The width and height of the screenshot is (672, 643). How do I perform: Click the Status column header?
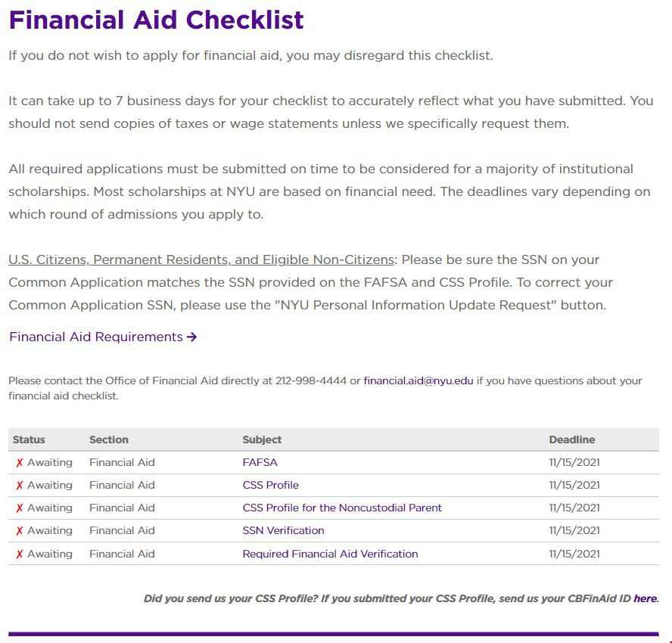tap(29, 440)
